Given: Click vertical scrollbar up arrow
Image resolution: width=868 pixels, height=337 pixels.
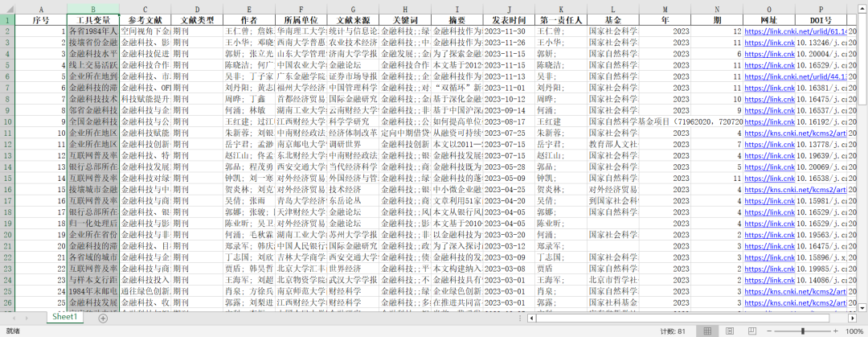Looking at the screenshot, I should (862, 9).
